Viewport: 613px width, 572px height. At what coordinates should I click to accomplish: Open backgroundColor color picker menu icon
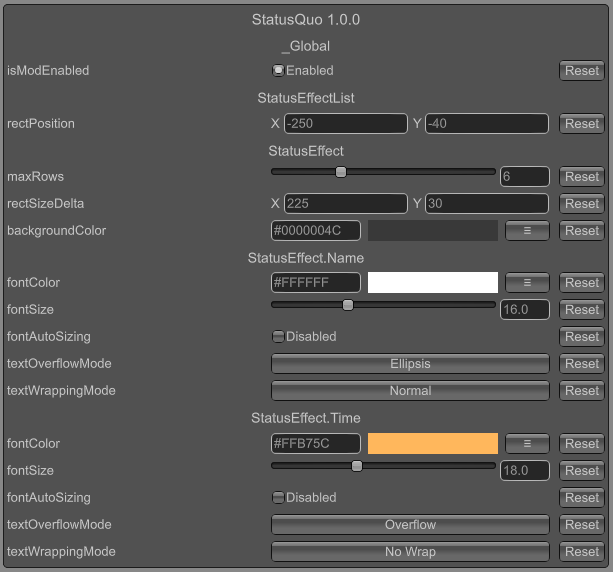point(527,231)
